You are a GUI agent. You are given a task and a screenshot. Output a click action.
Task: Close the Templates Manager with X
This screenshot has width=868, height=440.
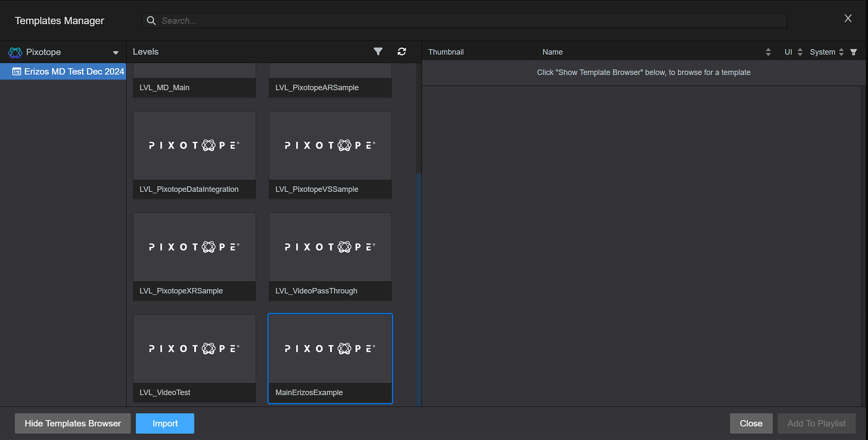pos(848,19)
